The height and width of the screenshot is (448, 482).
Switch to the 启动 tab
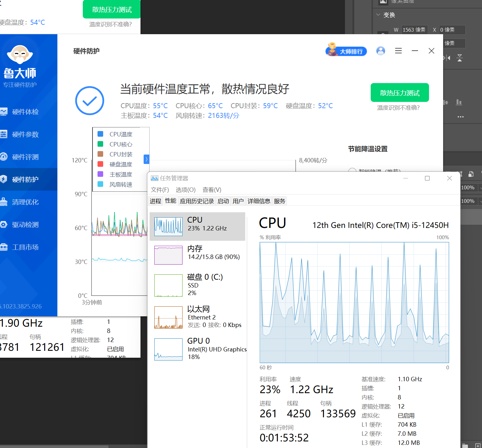point(223,201)
